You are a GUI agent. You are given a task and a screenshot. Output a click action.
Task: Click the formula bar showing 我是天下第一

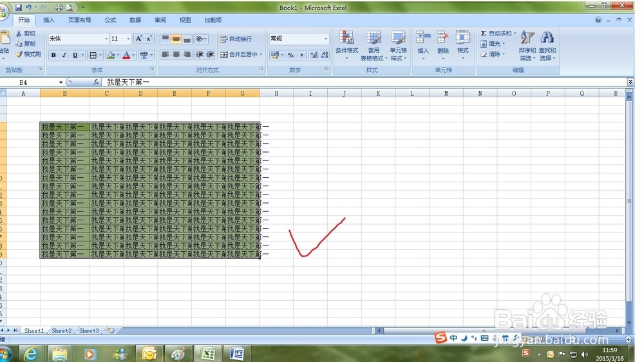(x=366, y=82)
